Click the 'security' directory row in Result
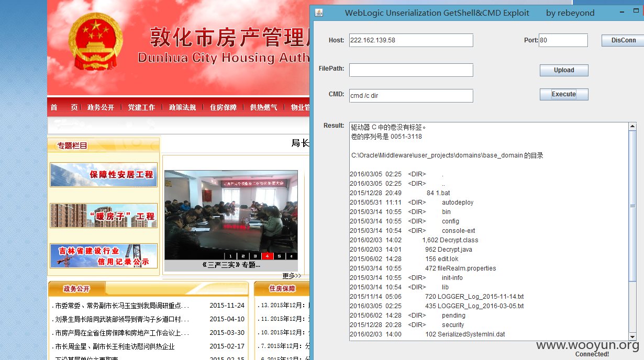The height and width of the screenshot is (360, 644). tap(407, 325)
